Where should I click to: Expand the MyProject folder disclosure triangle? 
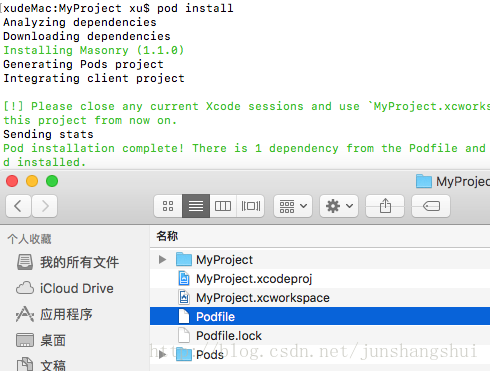tap(162, 259)
